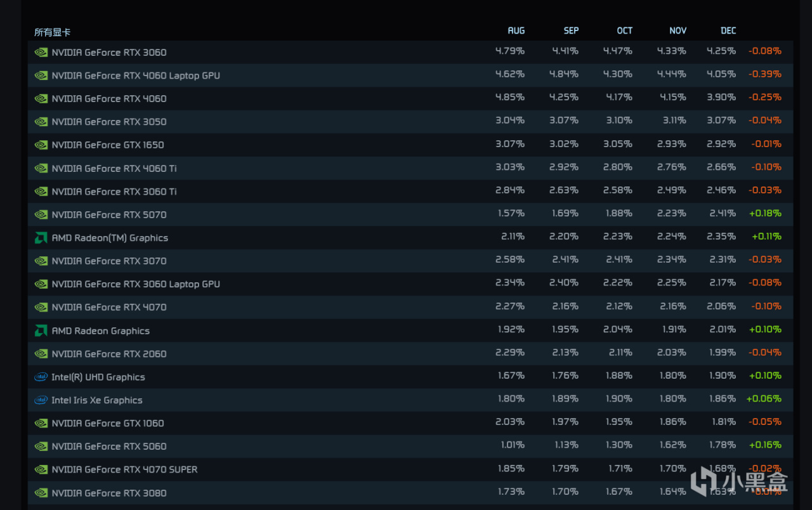Select the DEC column header
The height and width of the screenshot is (510, 812).
tap(728, 30)
